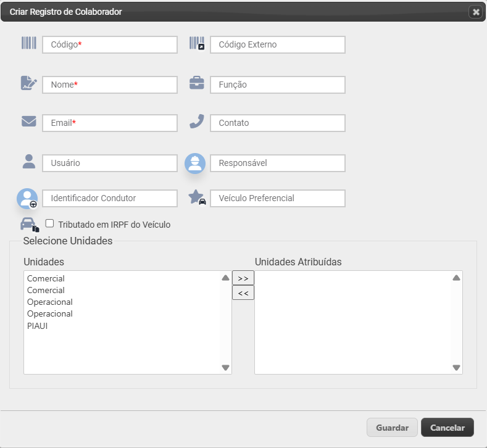Click the person icon beside Usuário

point(29,162)
